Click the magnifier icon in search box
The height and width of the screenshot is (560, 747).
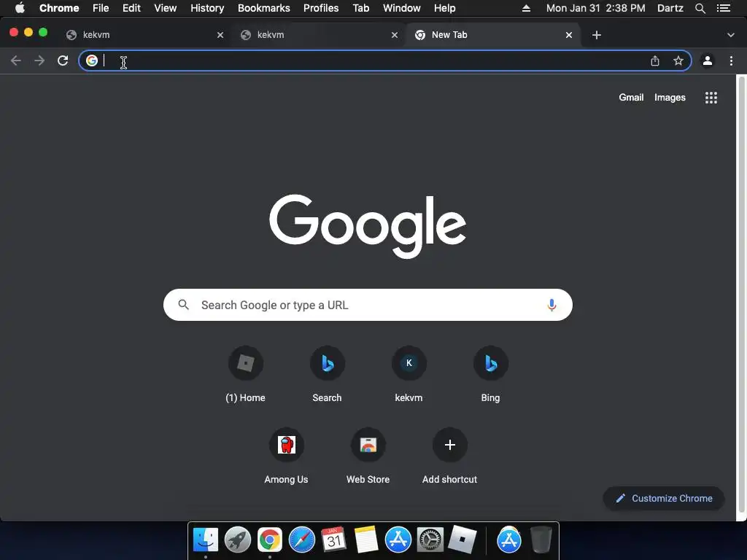(x=183, y=305)
